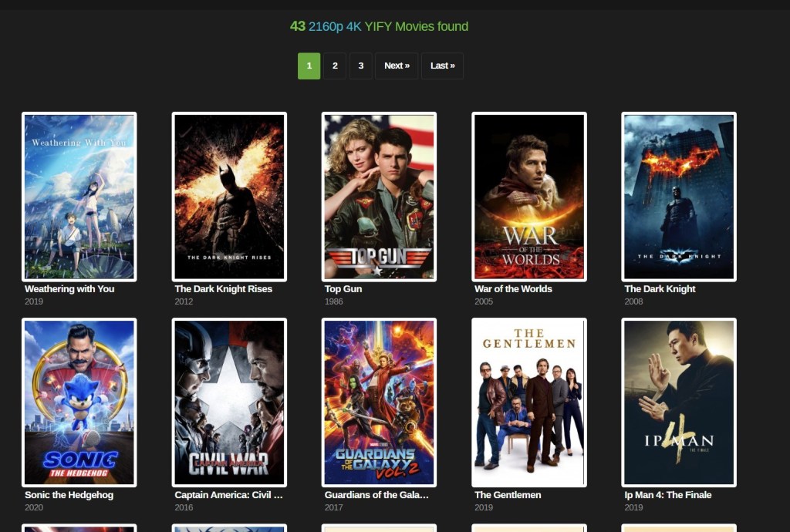790x532 pixels.
Task: Open the Weathering with You poster
Action: point(79,197)
